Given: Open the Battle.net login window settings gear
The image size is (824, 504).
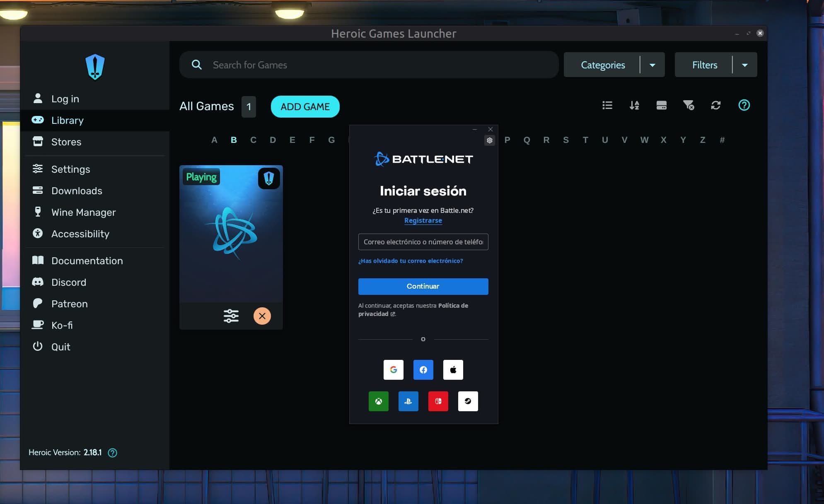Looking at the screenshot, I should tap(490, 140).
